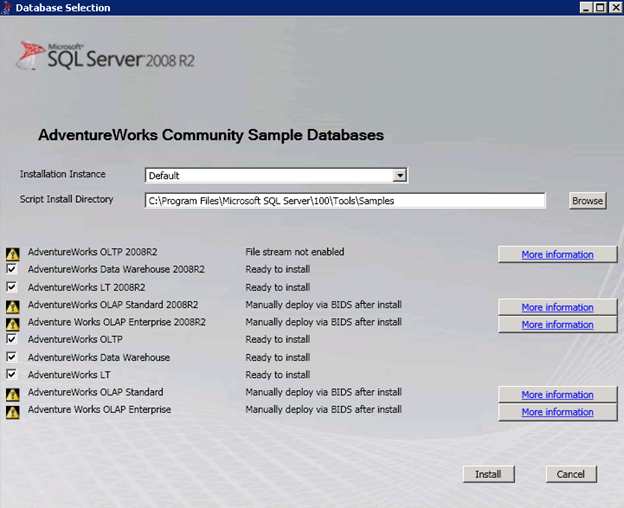Maximize the Database Selection window
Image resolution: width=624 pixels, height=508 pixels.
[600, 8]
